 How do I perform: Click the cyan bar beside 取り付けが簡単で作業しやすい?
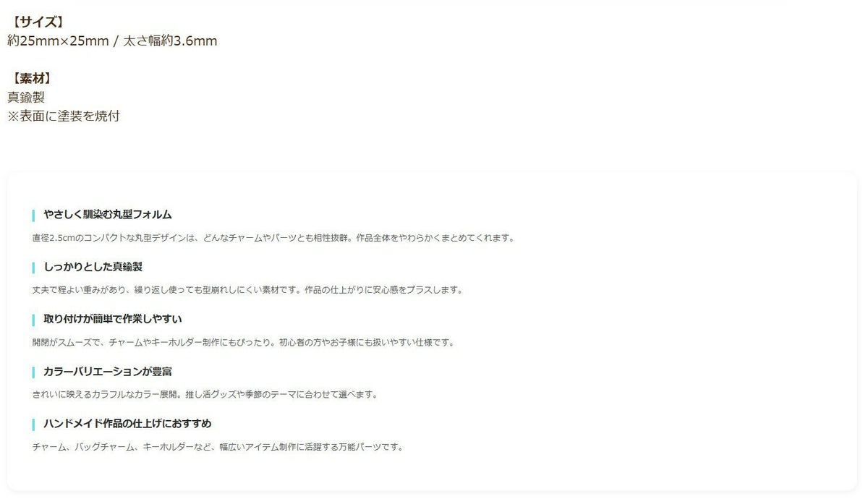(33, 320)
